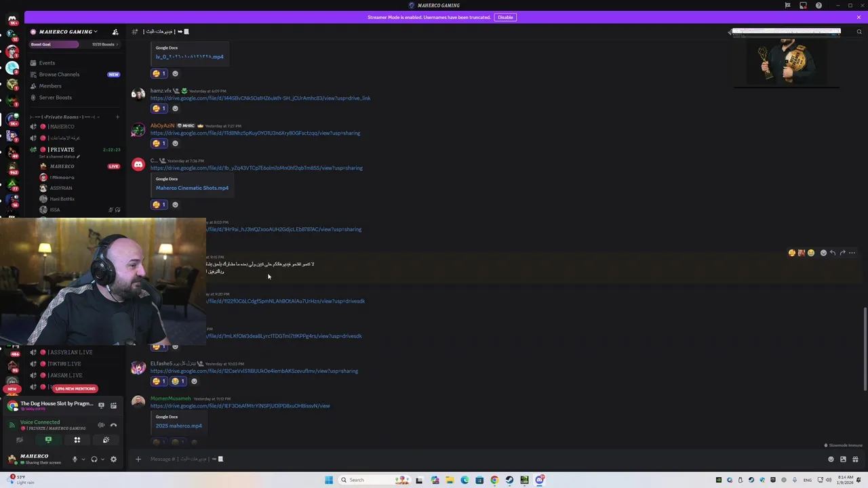Open Steam from the taskbar tray
868x488 pixels.
pyautogui.click(x=751, y=480)
